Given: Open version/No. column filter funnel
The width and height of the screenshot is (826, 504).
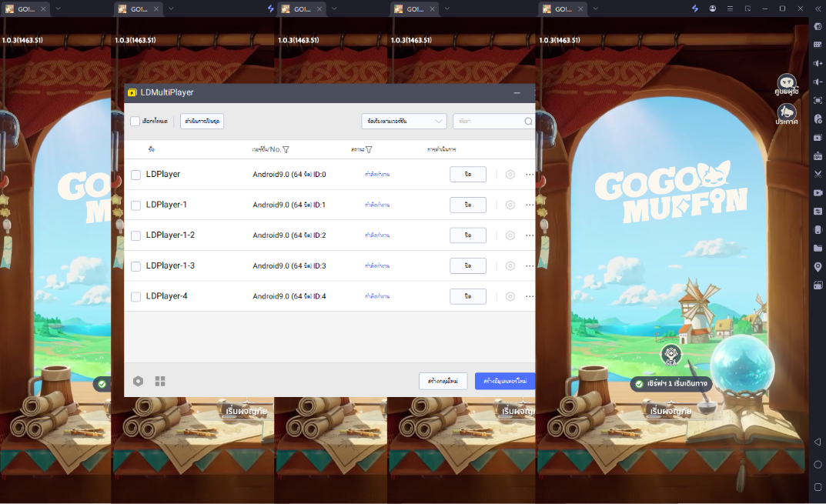Looking at the screenshot, I should tap(286, 149).
